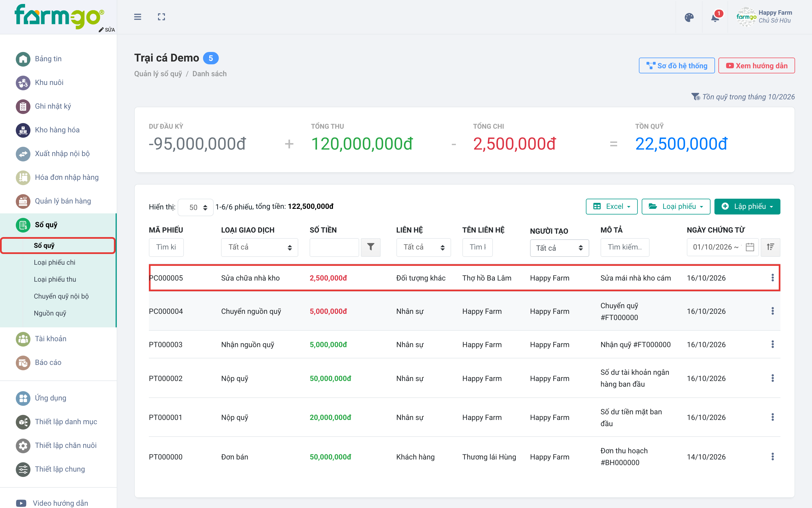Viewport: 812px width, 508px height.
Task: Open the Happy Farm user profile
Action: coord(764,17)
